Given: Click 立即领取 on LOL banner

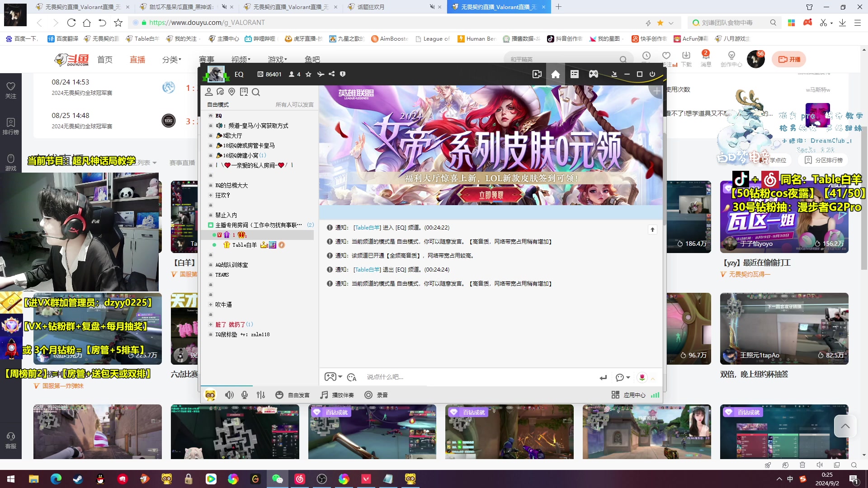Looking at the screenshot, I should click(x=491, y=195).
